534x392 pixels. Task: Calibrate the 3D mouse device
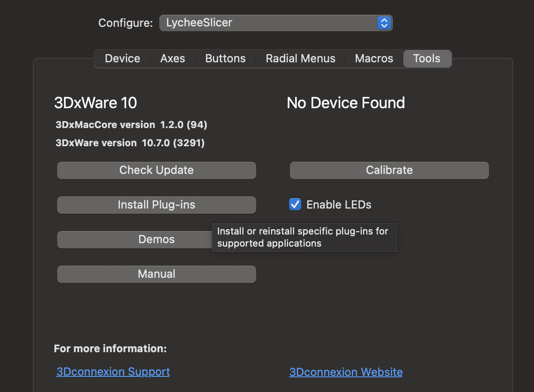389,170
